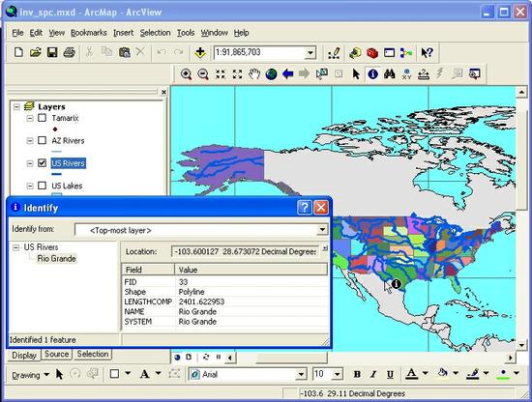Open the Tools menu

(186, 33)
